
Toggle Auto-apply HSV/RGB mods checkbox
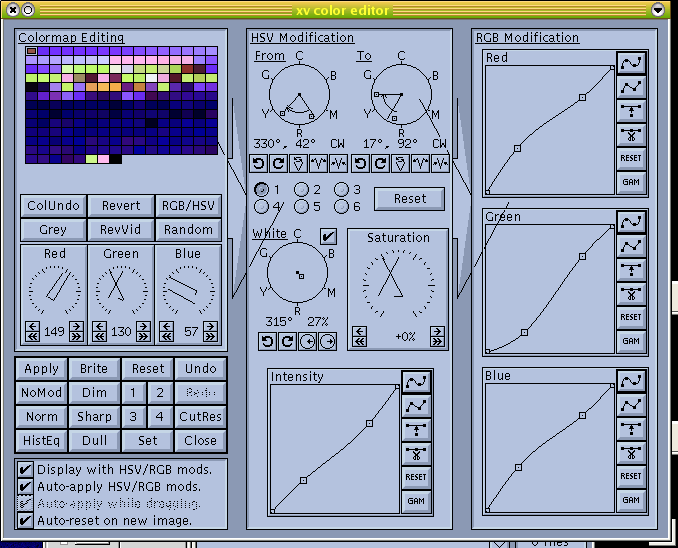pyautogui.click(x=25, y=487)
